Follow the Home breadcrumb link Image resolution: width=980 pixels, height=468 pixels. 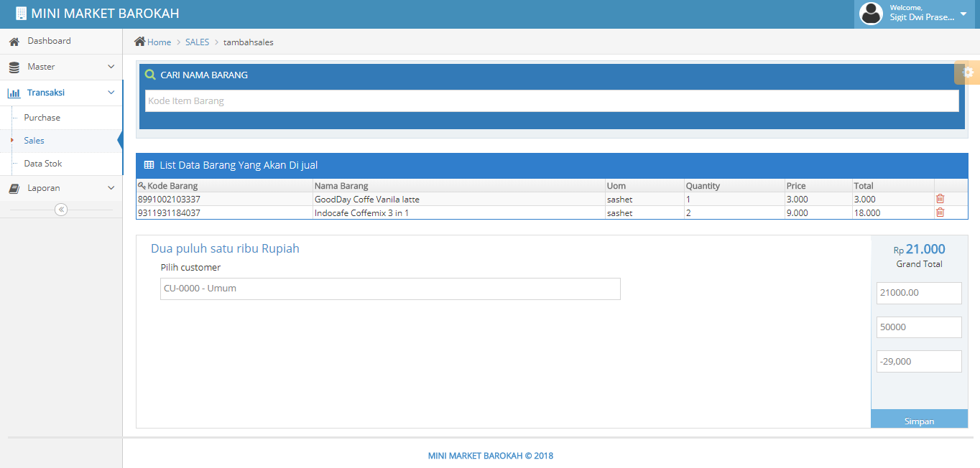point(159,42)
